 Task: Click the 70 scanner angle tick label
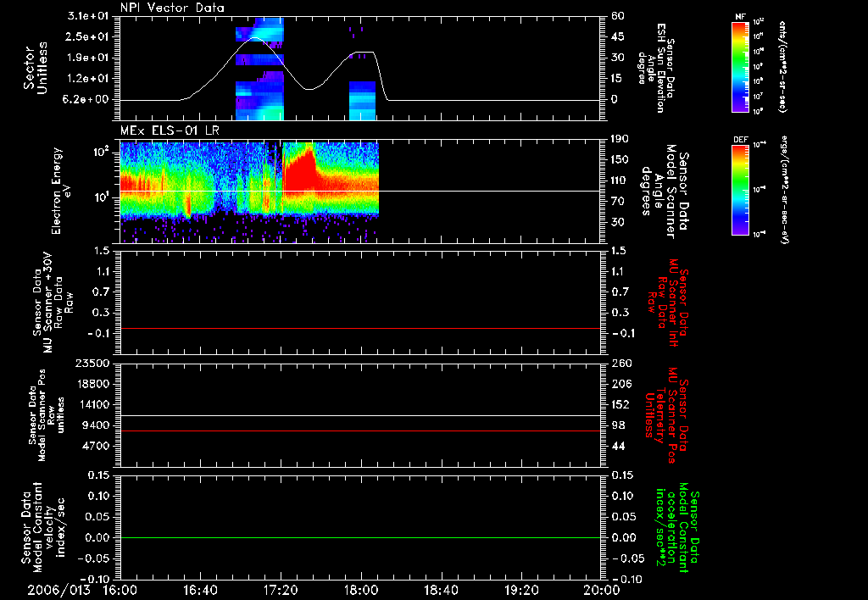[618, 201]
